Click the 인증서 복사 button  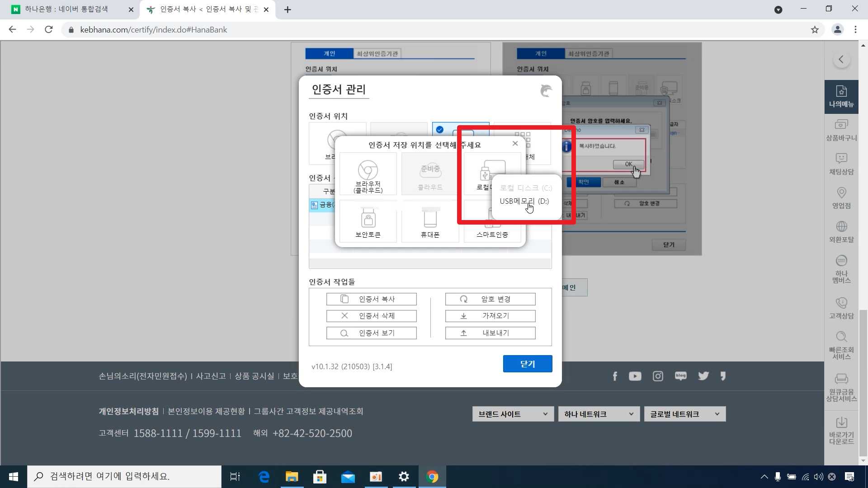pos(371,299)
